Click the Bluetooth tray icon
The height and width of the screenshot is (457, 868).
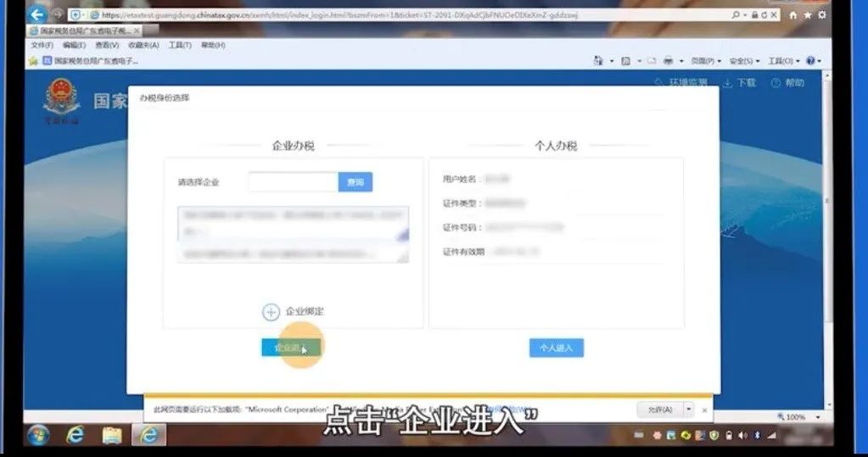point(757,436)
